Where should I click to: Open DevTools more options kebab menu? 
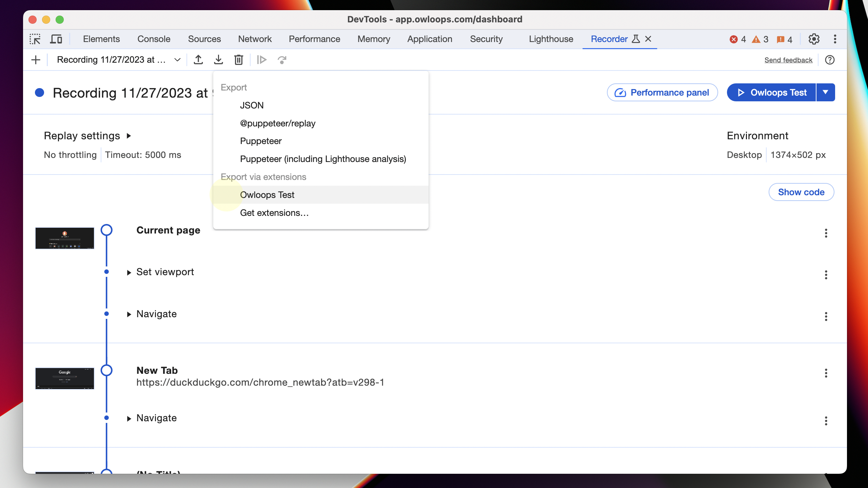click(x=835, y=39)
